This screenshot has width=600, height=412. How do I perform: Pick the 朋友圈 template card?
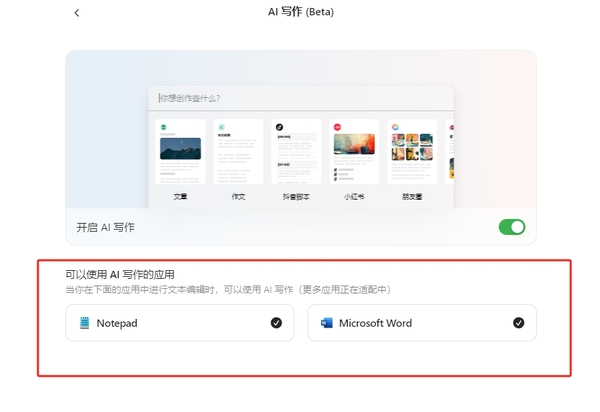click(x=412, y=152)
